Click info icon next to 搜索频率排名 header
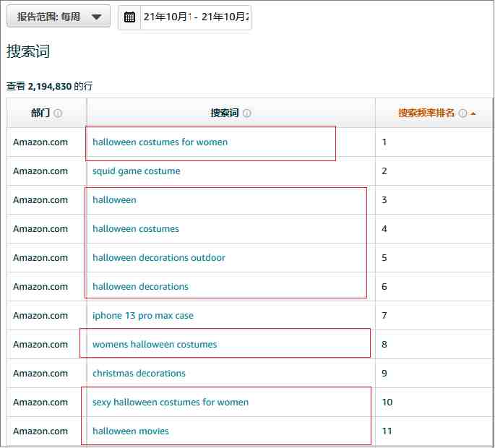The height and width of the screenshot is (448, 495). click(462, 113)
